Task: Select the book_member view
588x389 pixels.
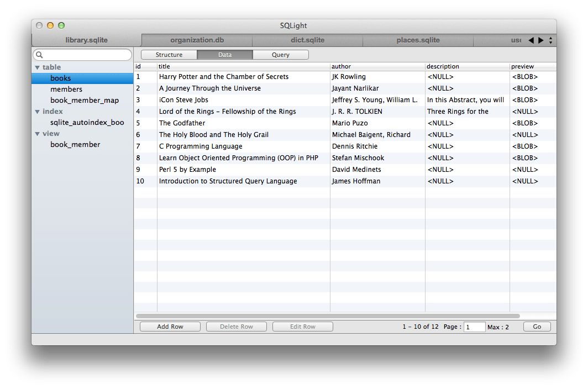Action: 75,144
